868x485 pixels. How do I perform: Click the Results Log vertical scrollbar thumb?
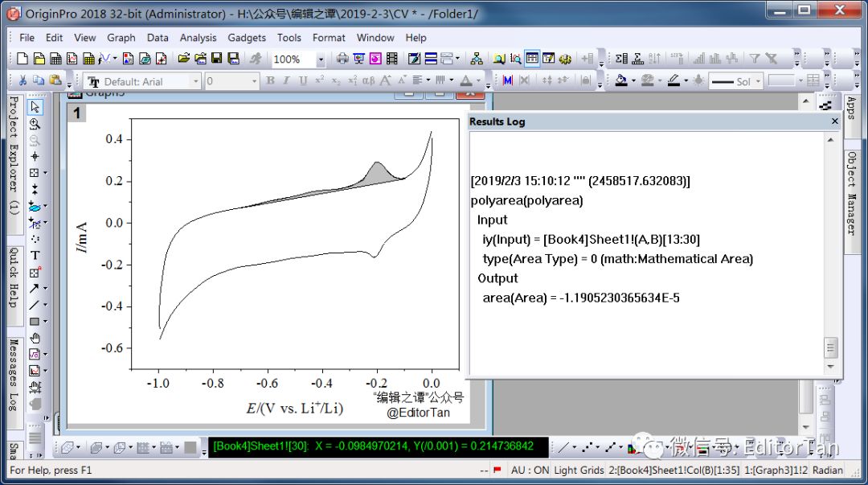[x=829, y=348]
